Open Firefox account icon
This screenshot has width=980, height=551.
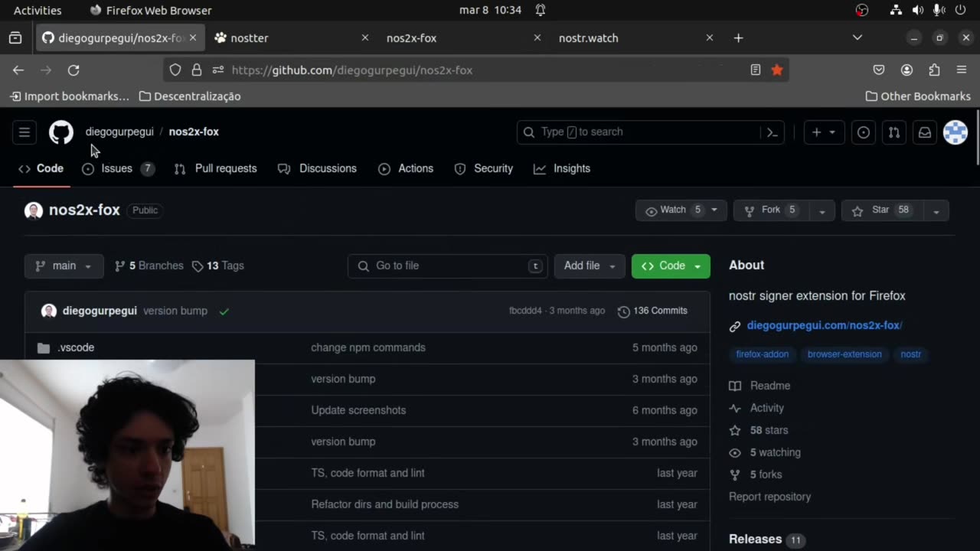pos(906,70)
